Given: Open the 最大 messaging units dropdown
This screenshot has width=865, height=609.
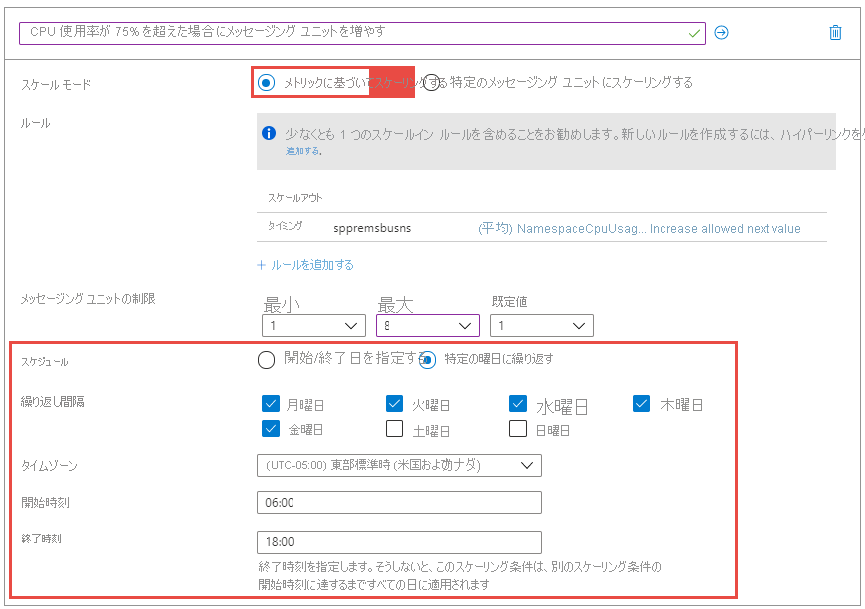Looking at the screenshot, I should 428,325.
